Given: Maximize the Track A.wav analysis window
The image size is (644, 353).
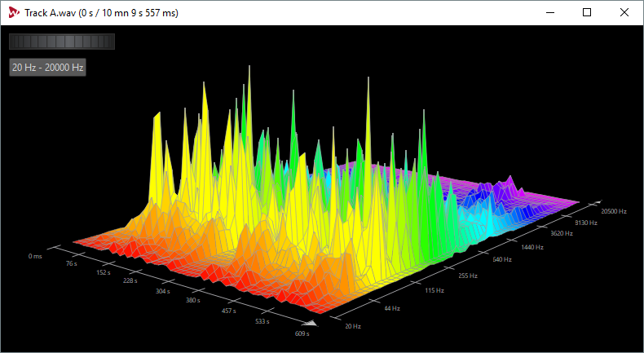Looking at the screenshot, I should 587,13.
